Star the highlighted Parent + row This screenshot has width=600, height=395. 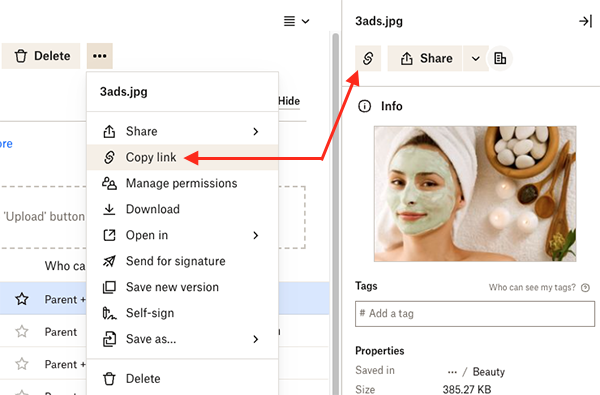click(x=22, y=299)
